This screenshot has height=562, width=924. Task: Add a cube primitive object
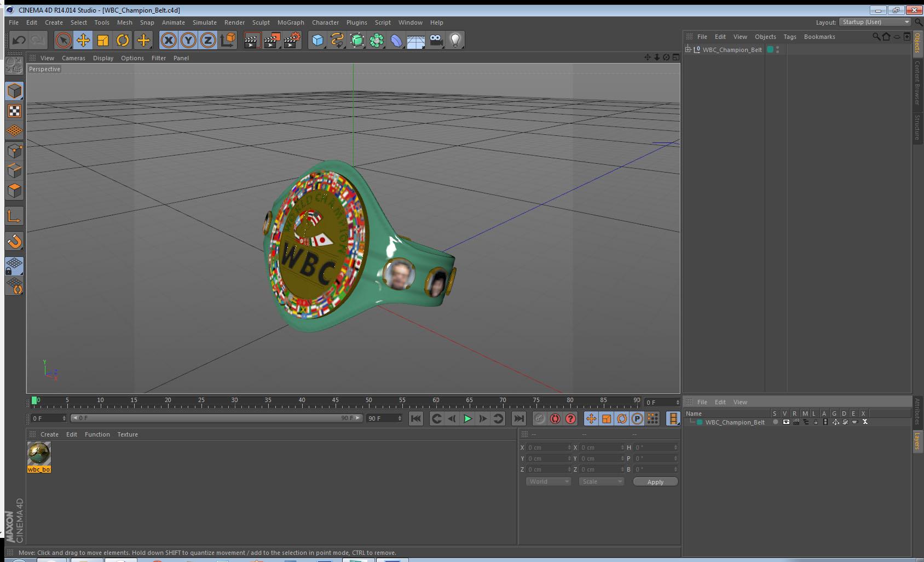(x=317, y=40)
